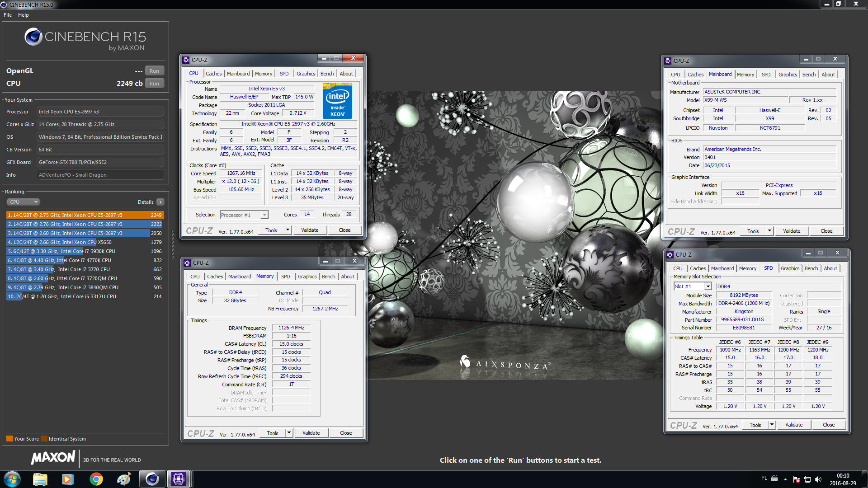868x488 pixels.
Task: Click the Intel Xeon inside logo
Action: point(337,101)
